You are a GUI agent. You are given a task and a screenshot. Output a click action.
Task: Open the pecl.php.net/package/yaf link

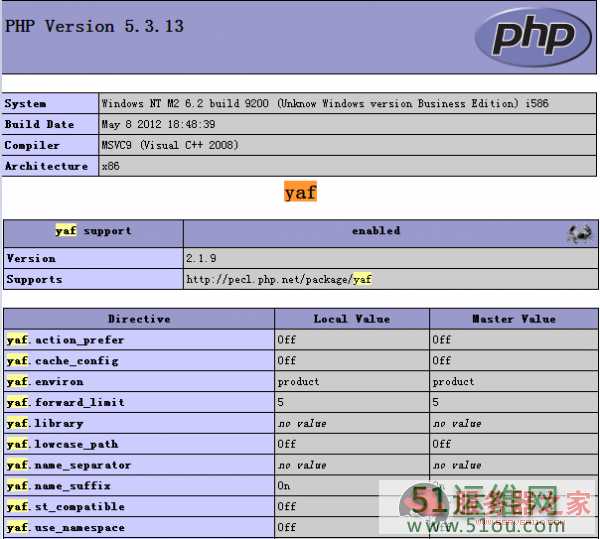pos(279,279)
